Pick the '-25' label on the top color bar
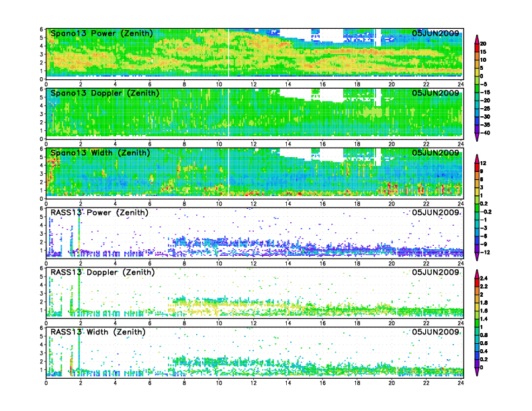Viewport: 532px width, 411px height. 485,109
